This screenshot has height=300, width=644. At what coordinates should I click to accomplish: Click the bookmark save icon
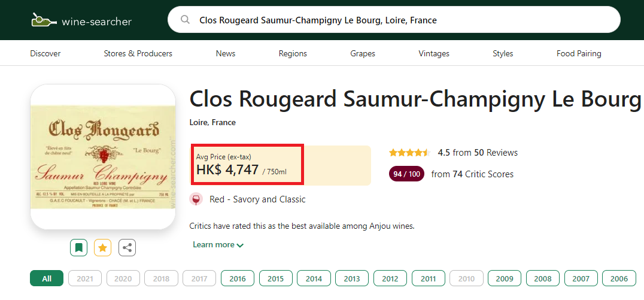pyautogui.click(x=78, y=247)
